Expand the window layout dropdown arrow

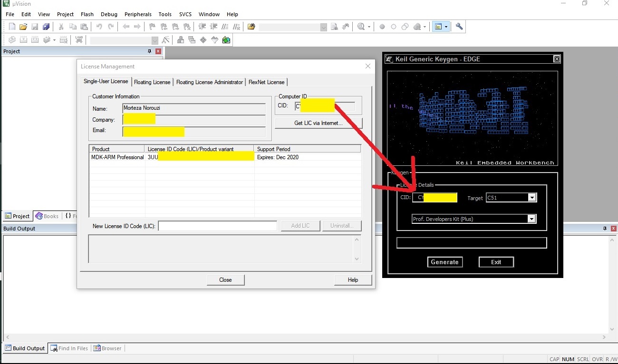[446, 27]
